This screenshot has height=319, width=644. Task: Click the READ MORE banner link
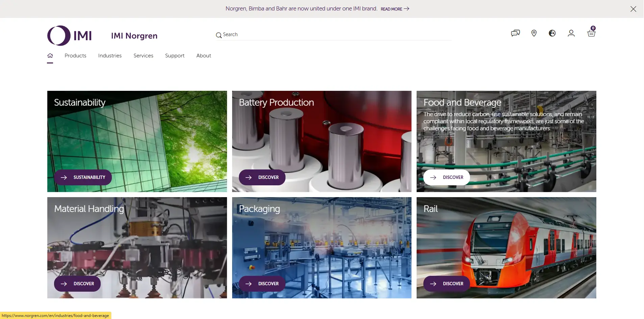point(395,9)
